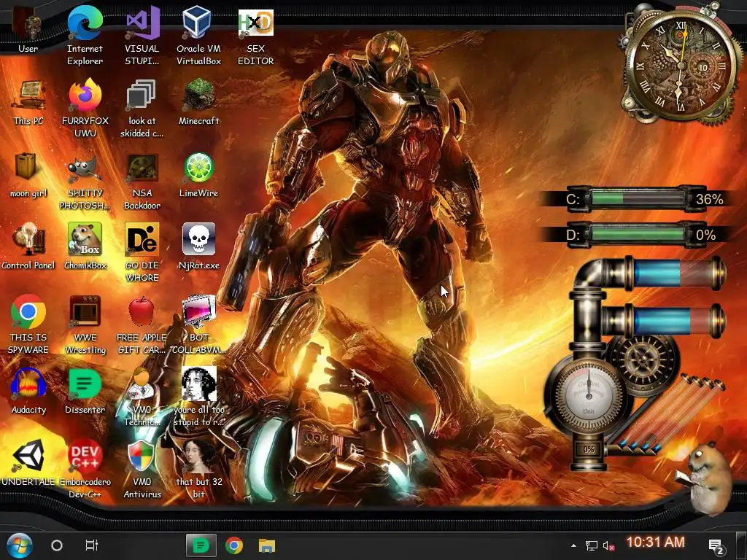Select the moon girl recycle bin icon
The height and width of the screenshot is (560, 747).
tap(28, 175)
